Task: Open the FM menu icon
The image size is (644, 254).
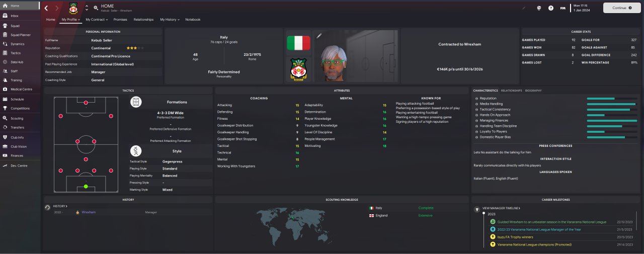Action: 563,8
